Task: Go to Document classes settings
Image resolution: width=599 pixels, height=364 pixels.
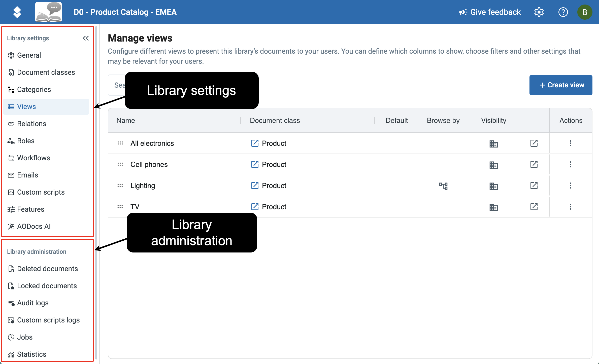Action: (x=46, y=72)
